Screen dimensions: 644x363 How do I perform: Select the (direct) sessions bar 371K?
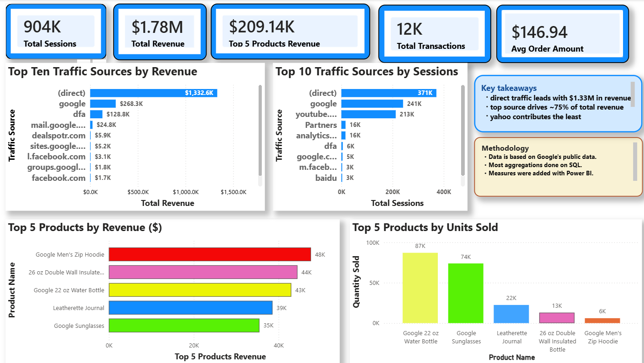tap(389, 93)
